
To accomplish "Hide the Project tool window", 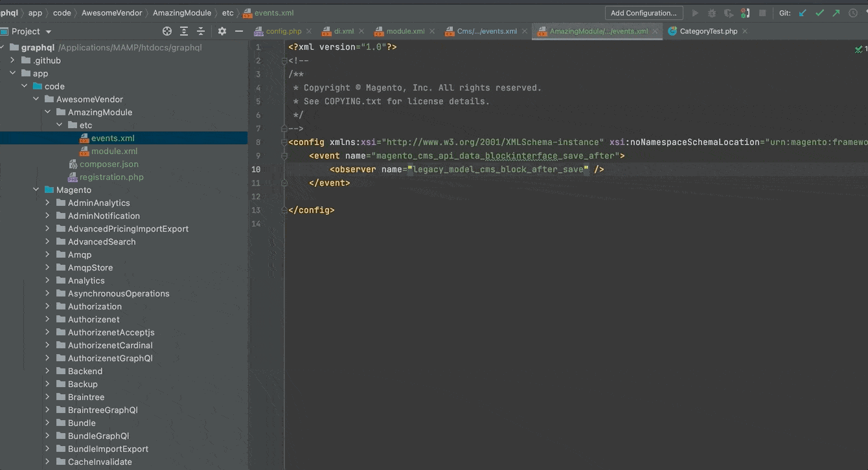I will pyautogui.click(x=239, y=31).
